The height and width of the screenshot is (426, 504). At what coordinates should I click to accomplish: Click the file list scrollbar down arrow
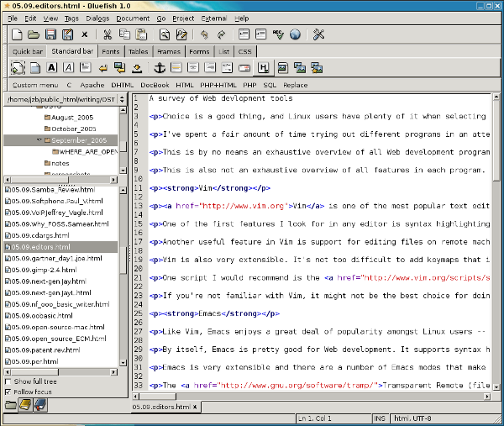tap(123, 363)
